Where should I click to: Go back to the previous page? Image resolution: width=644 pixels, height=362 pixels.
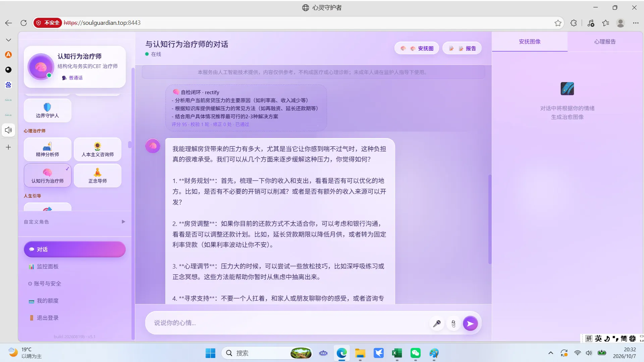[8, 23]
